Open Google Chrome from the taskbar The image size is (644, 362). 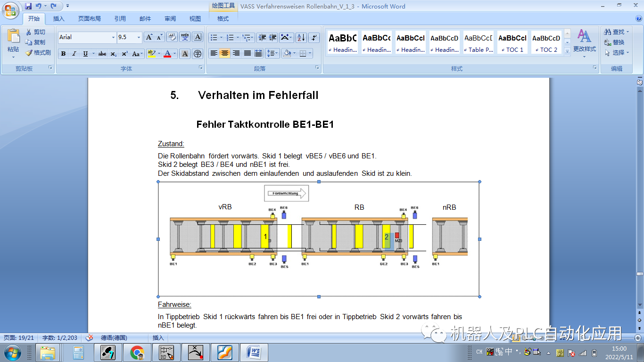pos(137,353)
